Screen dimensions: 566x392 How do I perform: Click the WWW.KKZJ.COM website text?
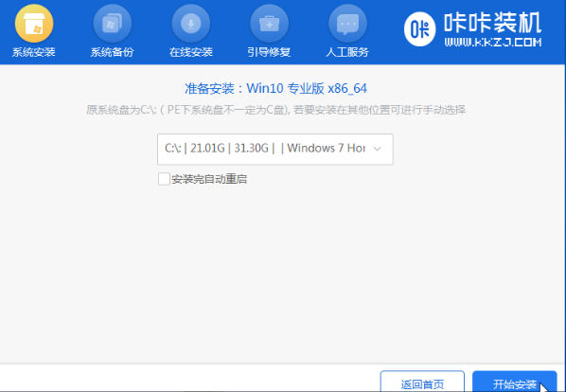pos(493,43)
